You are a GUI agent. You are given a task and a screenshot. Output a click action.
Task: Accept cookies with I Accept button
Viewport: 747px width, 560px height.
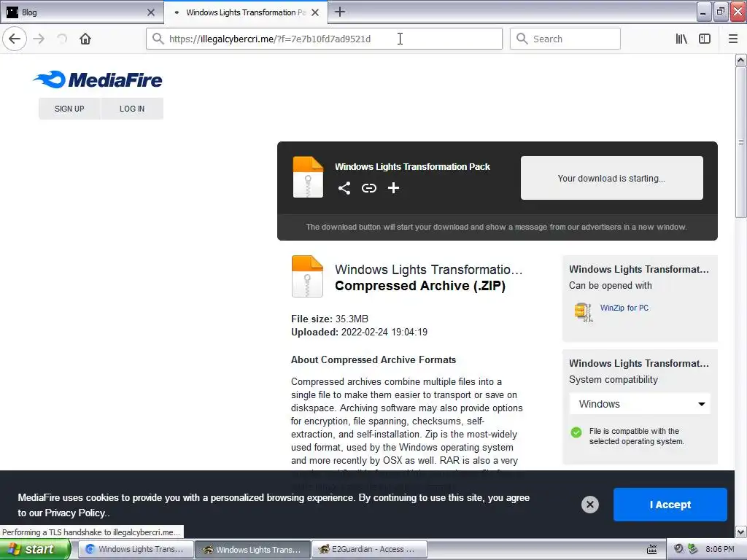coord(670,505)
